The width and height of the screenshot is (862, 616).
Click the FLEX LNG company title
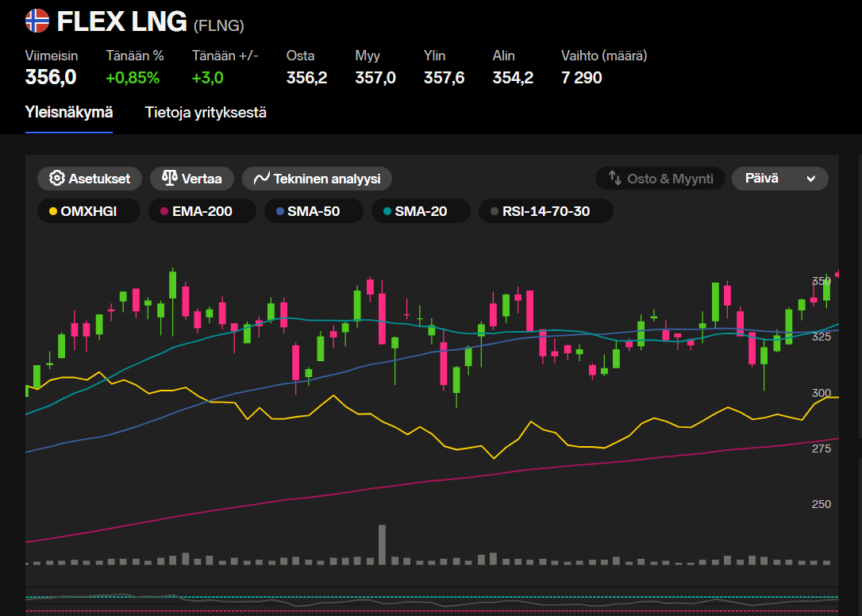(x=122, y=22)
